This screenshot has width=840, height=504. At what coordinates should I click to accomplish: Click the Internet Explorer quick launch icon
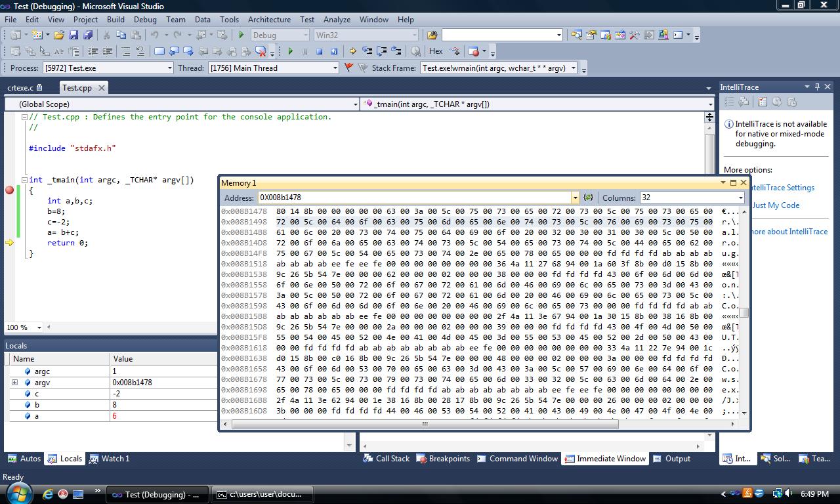click(x=47, y=494)
